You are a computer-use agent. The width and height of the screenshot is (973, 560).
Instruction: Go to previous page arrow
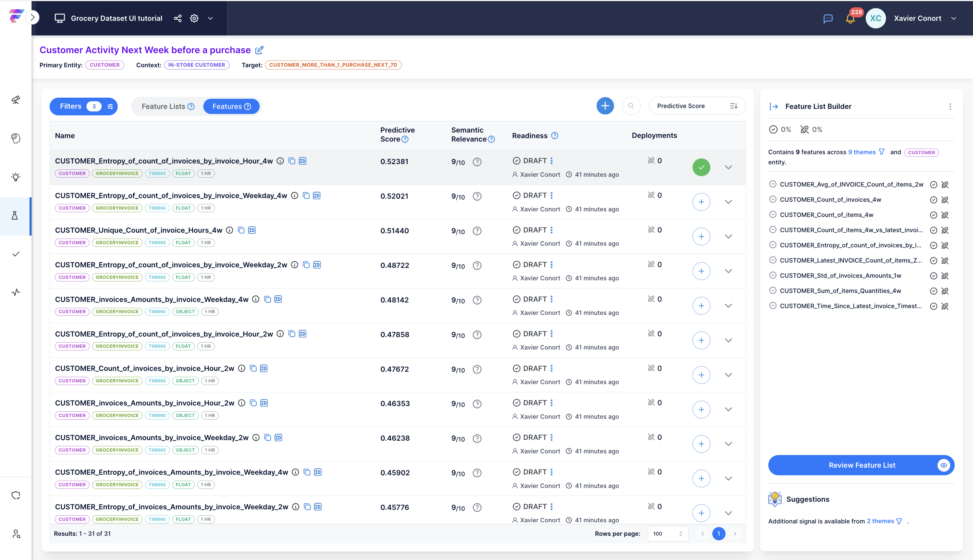pos(702,534)
